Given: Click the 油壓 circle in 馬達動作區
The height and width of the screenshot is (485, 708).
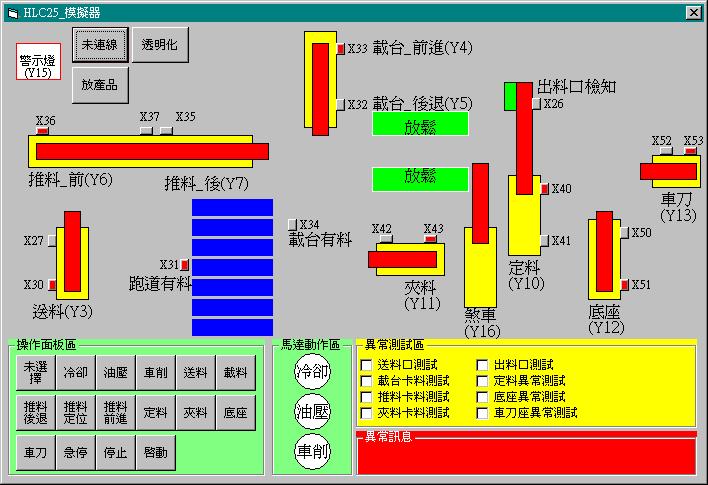Looking at the screenshot, I should coord(311,411).
